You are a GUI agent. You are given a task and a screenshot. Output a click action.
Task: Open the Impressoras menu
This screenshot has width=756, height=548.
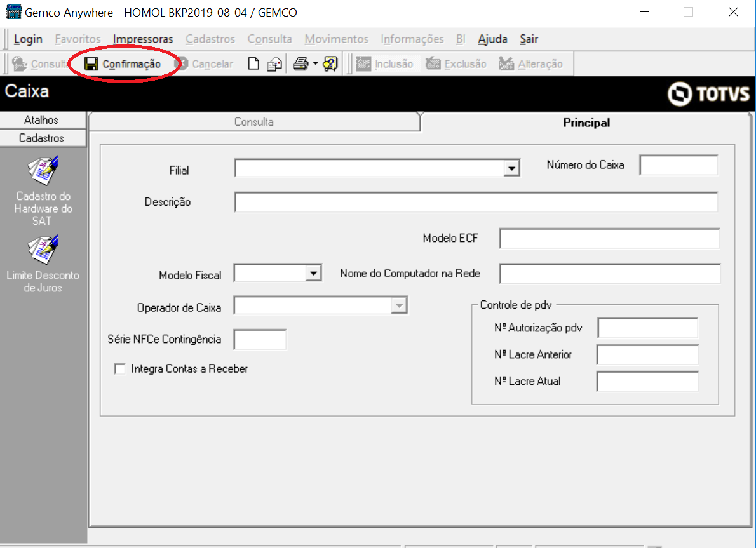143,39
